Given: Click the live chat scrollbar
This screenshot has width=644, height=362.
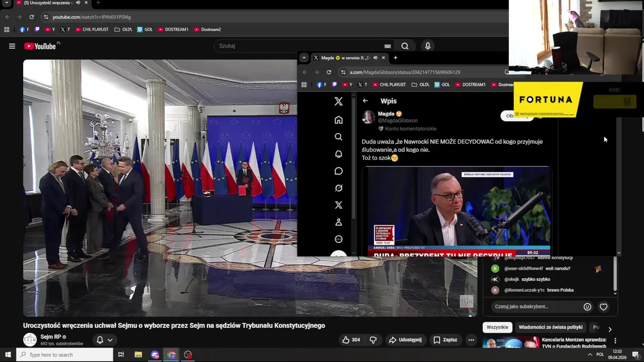Looking at the screenshot, I should point(615,275).
